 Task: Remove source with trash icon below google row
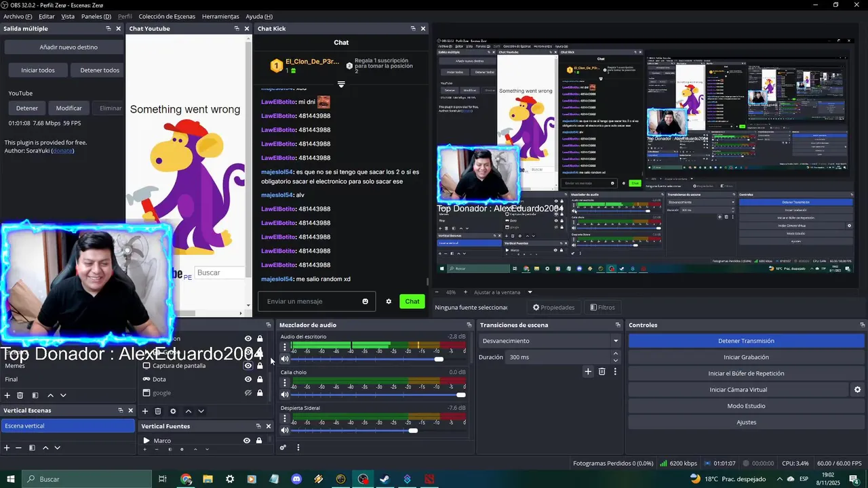[x=158, y=411]
